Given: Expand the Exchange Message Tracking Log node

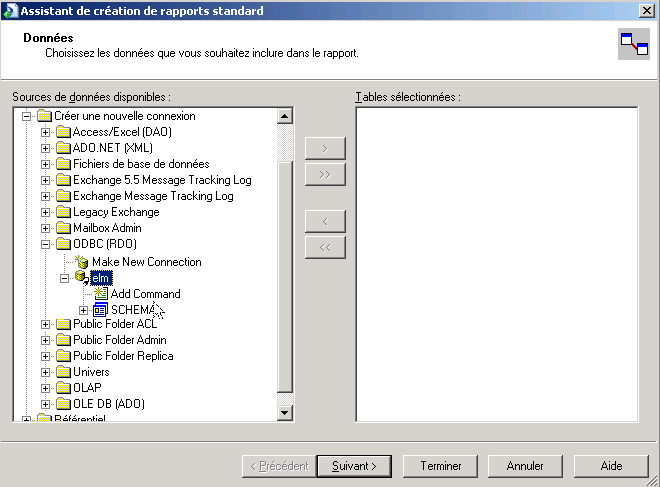Looking at the screenshot, I should 45,196.
